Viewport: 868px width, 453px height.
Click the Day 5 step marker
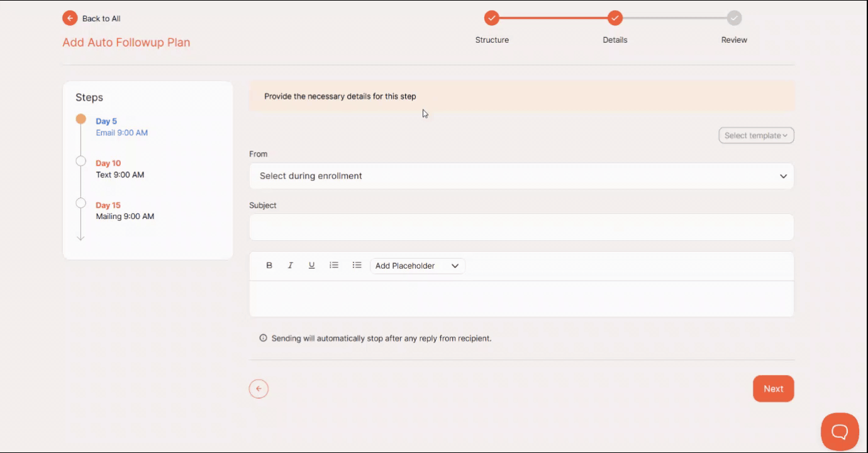81,119
